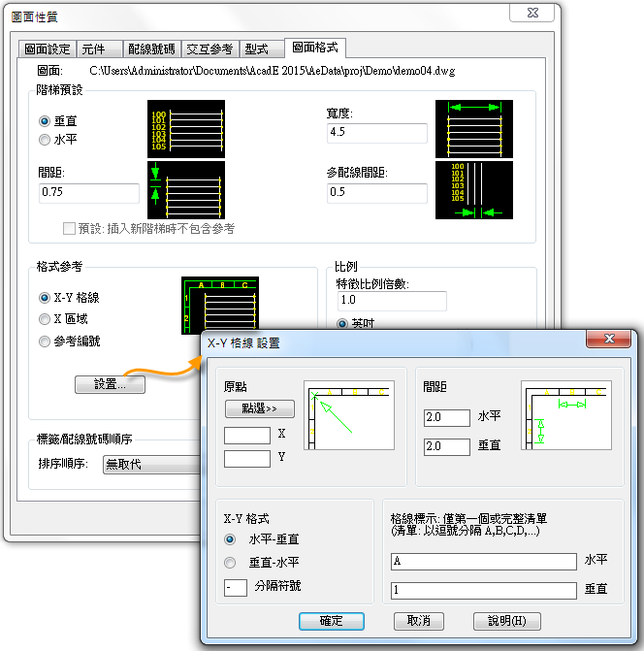Click the vertical ladder numbering preview image
The height and width of the screenshot is (651, 644).
tap(186, 129)
